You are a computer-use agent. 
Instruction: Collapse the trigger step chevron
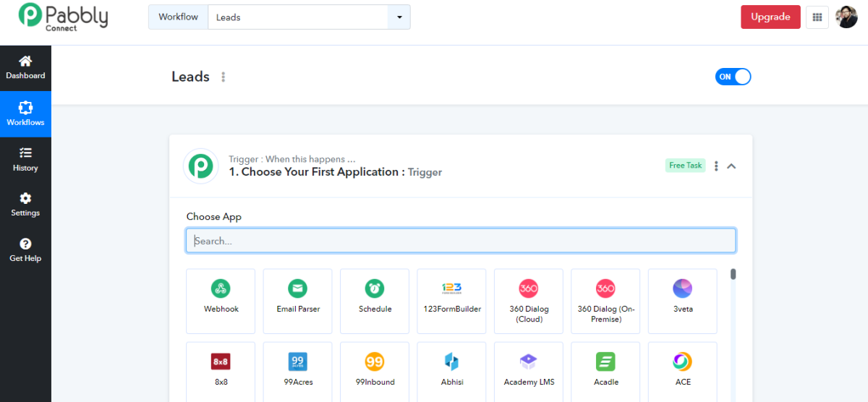[731, 166]
